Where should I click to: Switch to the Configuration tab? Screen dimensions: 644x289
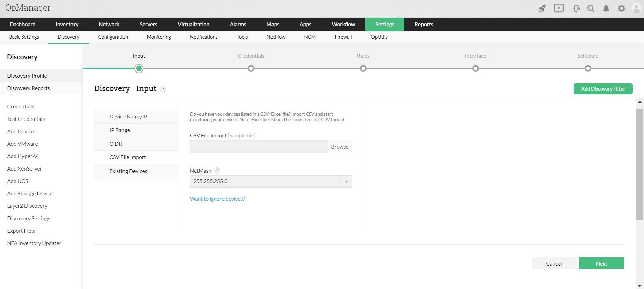tap(113, 37)
